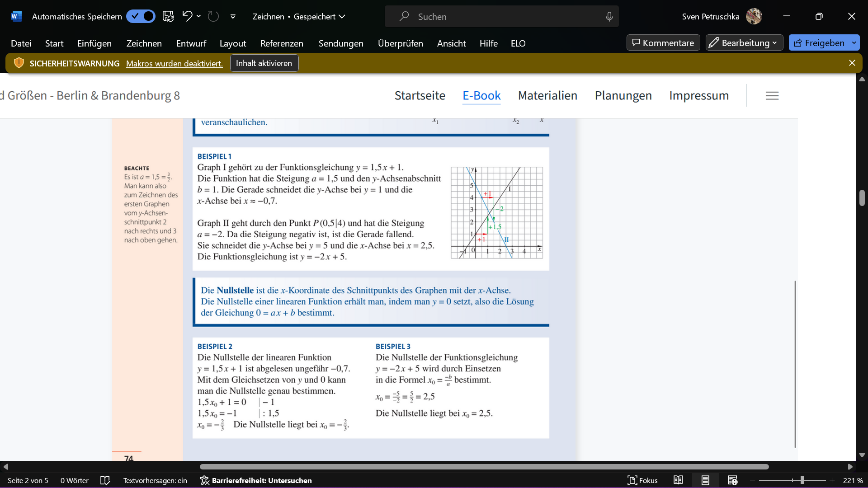Click the Word application icon

(16, 16)
